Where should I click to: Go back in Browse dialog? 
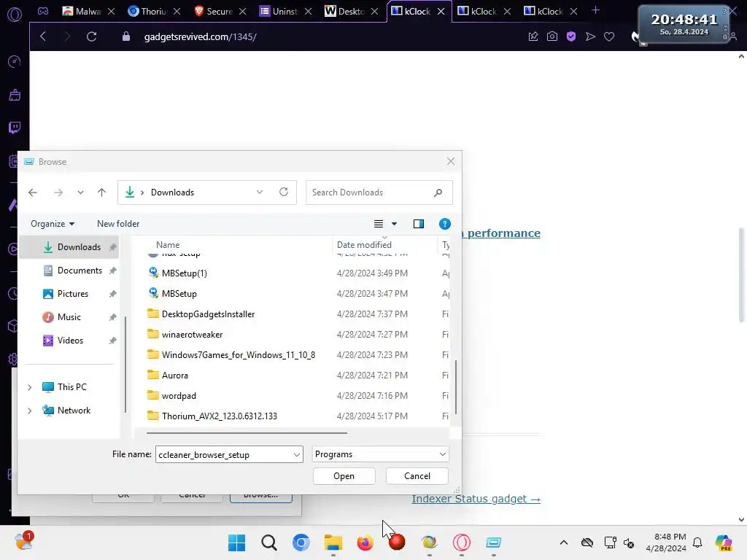(33, 192)
